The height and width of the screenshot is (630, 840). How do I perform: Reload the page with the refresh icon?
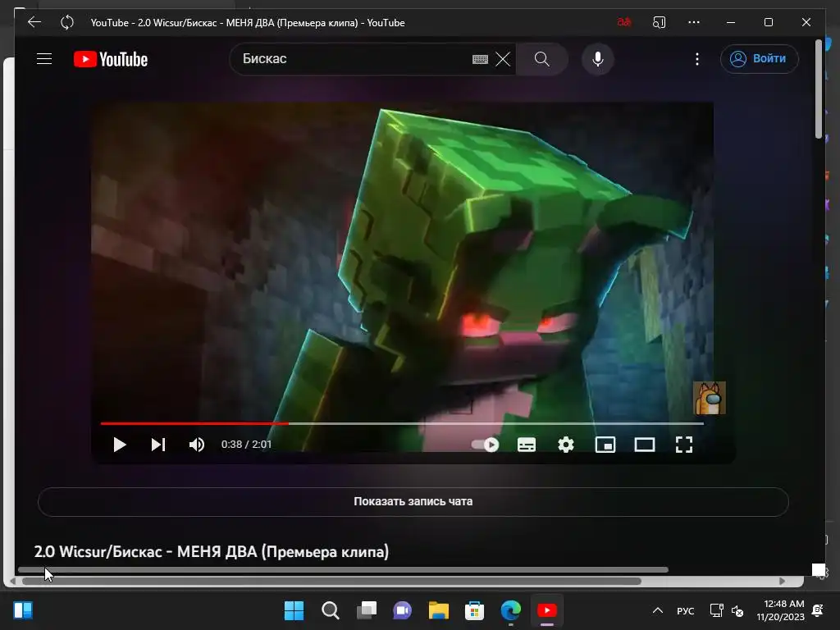coord(67,22)
